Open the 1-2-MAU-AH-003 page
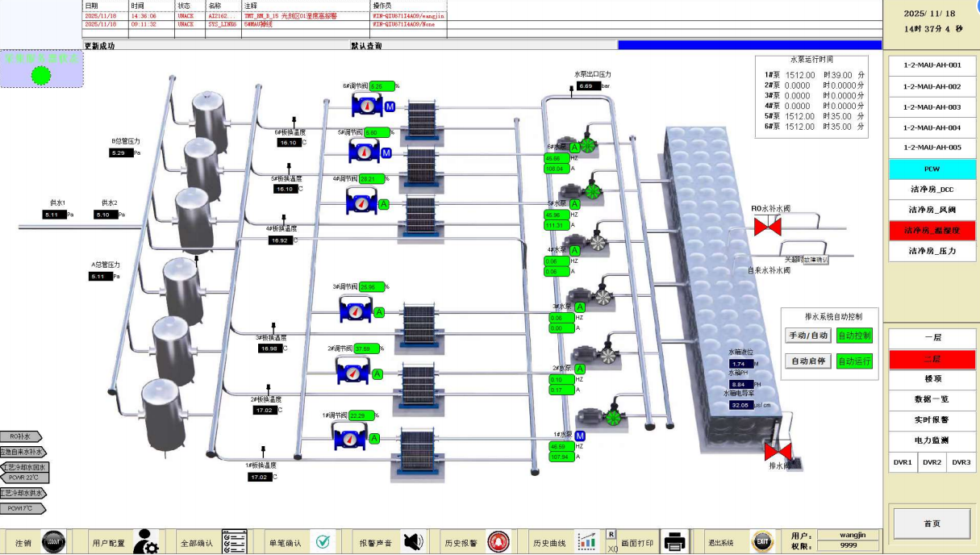Viewport: 980px width, 555px height. click(x=932, y=107)
